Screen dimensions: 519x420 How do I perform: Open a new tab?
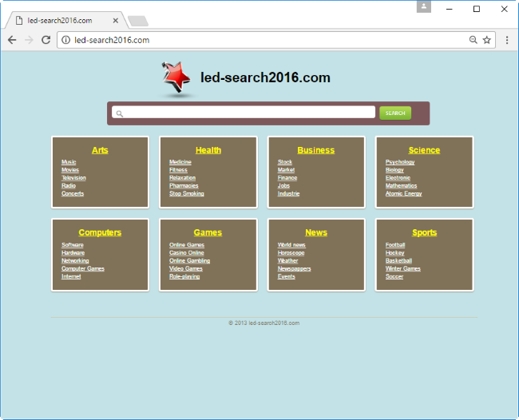[x=137, y=21]
